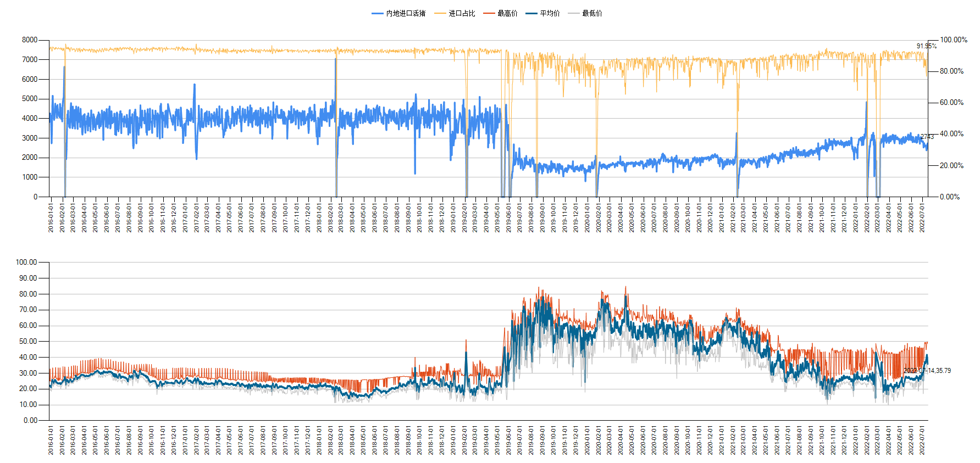980x463 pixels.
Task: Click 50.00 on the lower chart axis
Action: pos(28,341)
